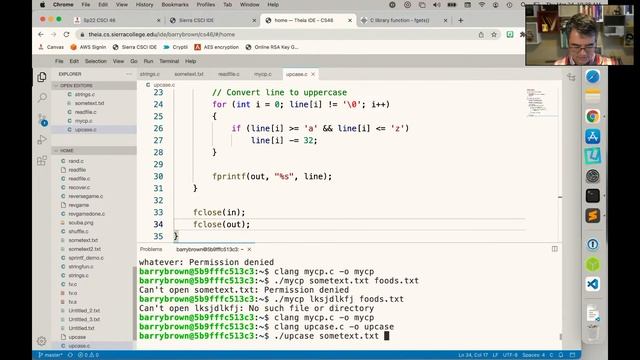Open Sublime Text from the Dock
Viewport: 640px width, 360px height.
(x=593, y=216)
